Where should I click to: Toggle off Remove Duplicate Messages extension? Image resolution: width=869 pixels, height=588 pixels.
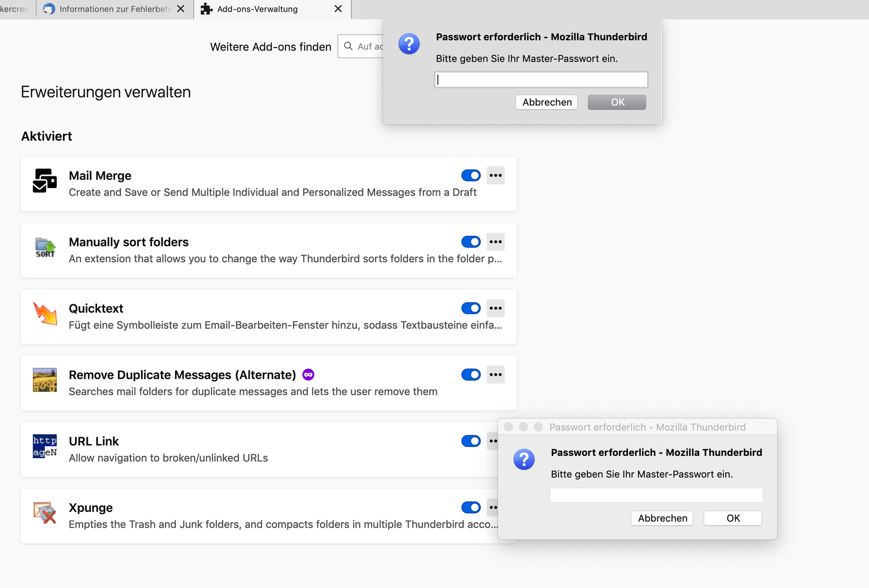(x=471, y=375)
